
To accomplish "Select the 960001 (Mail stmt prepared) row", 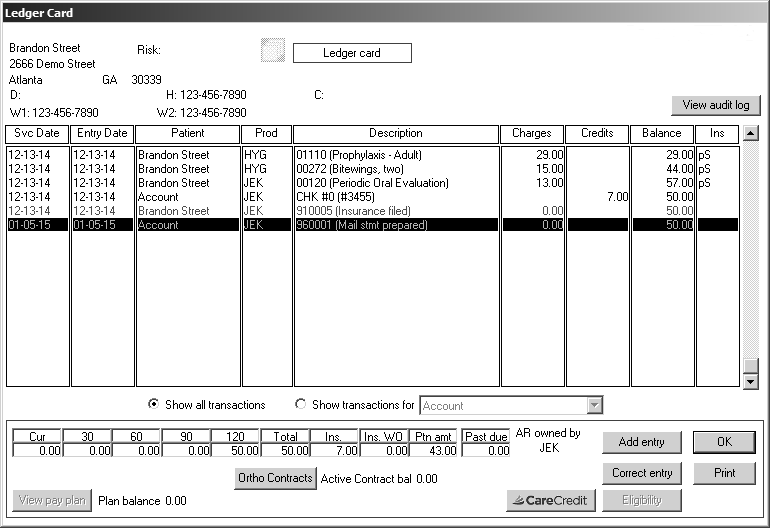I will [x=372, y=225].
